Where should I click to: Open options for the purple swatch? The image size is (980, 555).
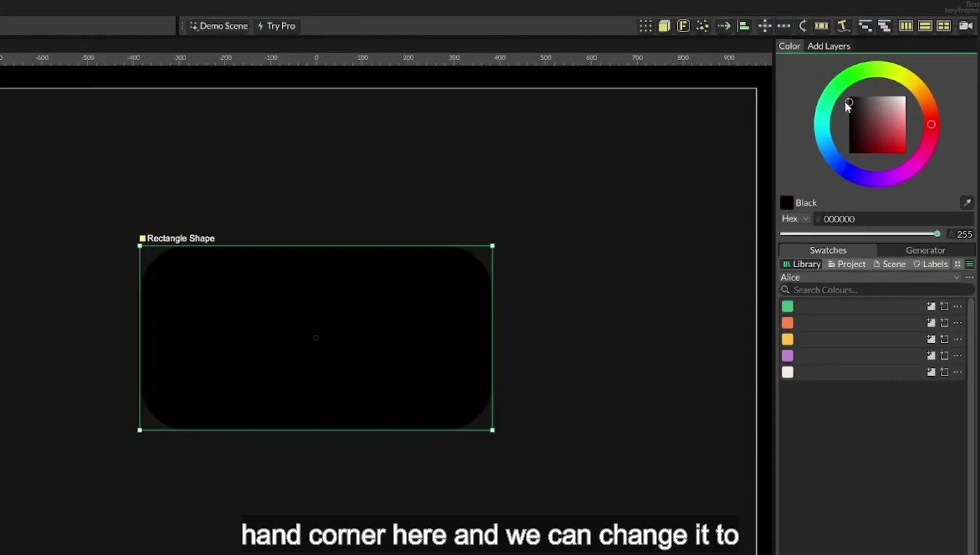958,356
